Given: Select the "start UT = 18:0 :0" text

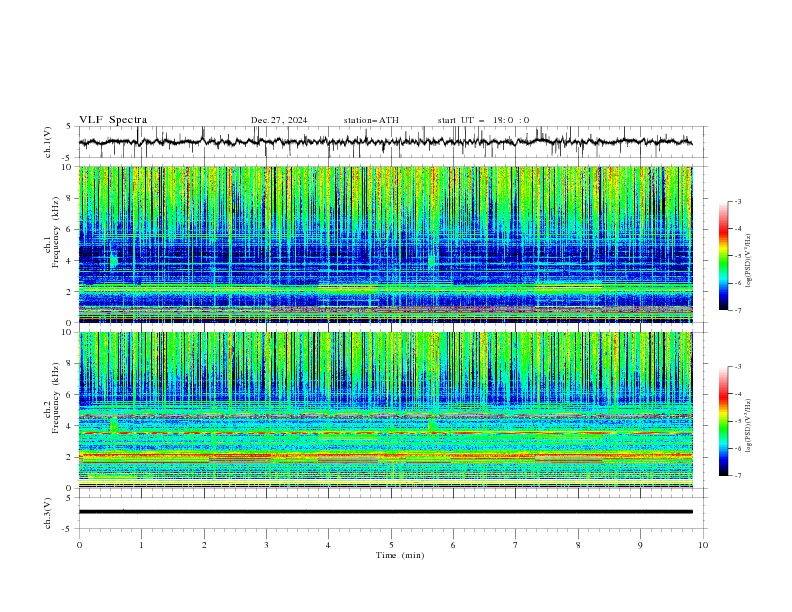Looking at the screenshot, I should coord(483,120).
